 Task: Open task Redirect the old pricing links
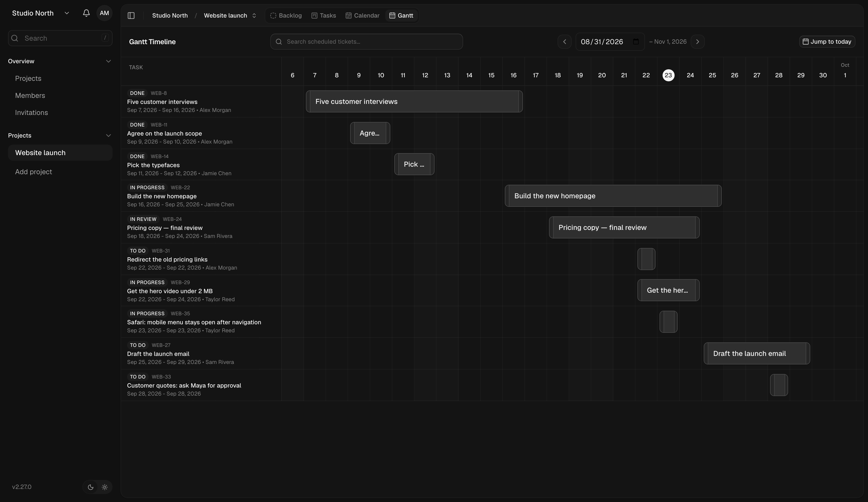(x=167, y=260)
